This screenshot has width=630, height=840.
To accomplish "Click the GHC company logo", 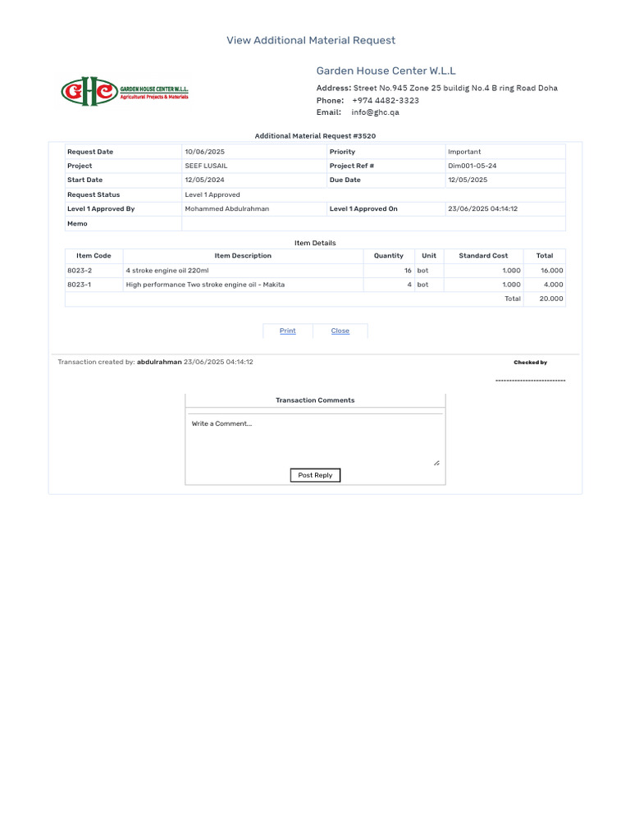I will pos(125,92).
